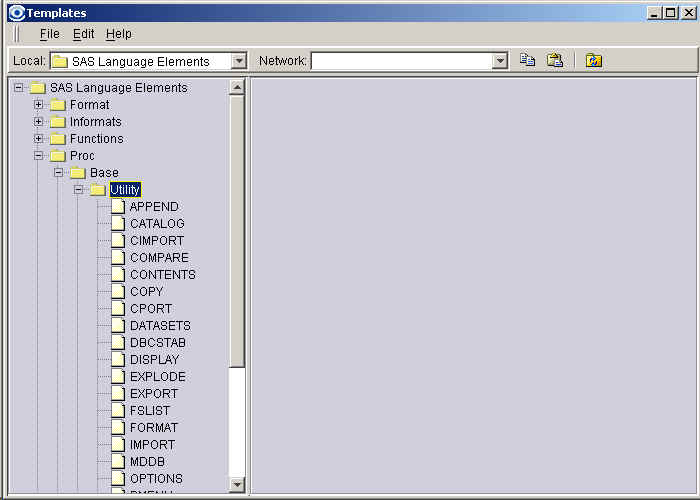This screenshot has width=700, height=500.
Task: Click the Utility folder icon
Action: [98, 190]
